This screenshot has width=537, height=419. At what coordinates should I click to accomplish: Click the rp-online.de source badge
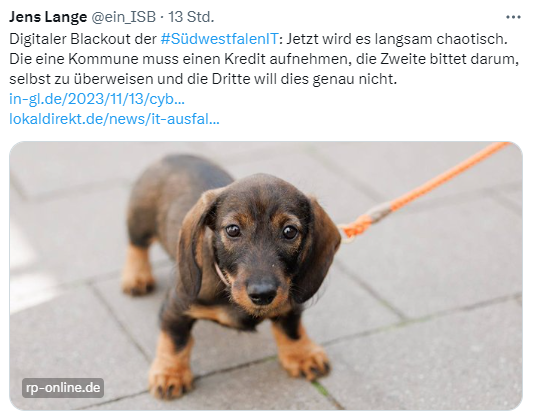pyautogui.click(x=63, y=388)
